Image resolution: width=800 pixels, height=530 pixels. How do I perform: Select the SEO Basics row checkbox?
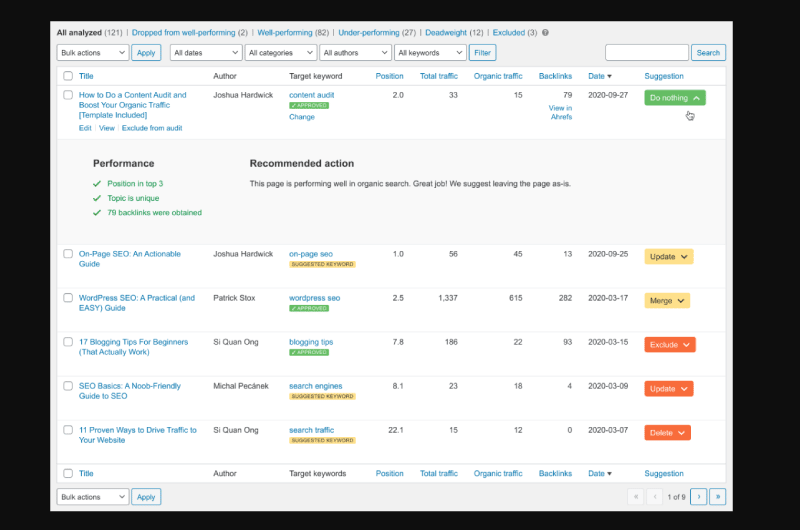pyautogui.click(x=68, y=386)
